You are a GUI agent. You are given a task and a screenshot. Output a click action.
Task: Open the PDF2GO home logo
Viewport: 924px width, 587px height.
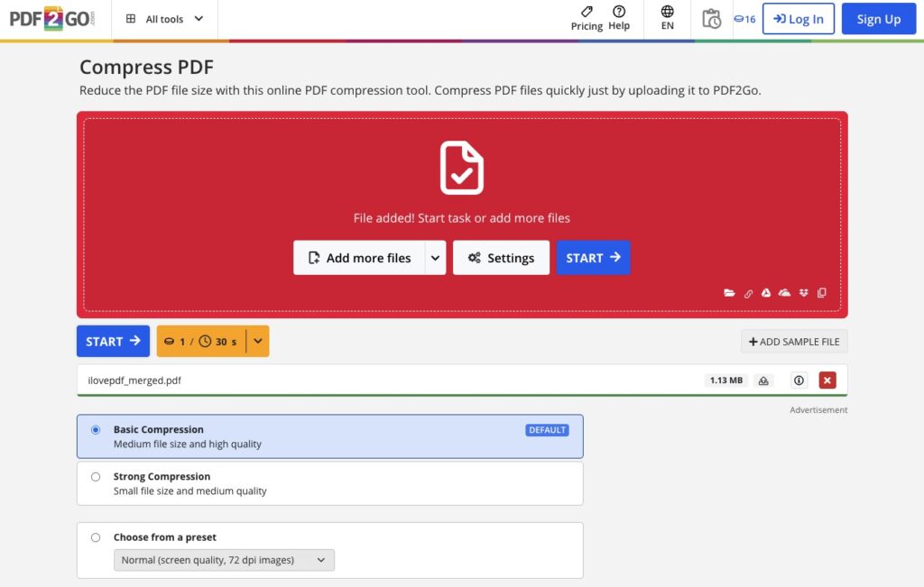click(x=52, y=19)
